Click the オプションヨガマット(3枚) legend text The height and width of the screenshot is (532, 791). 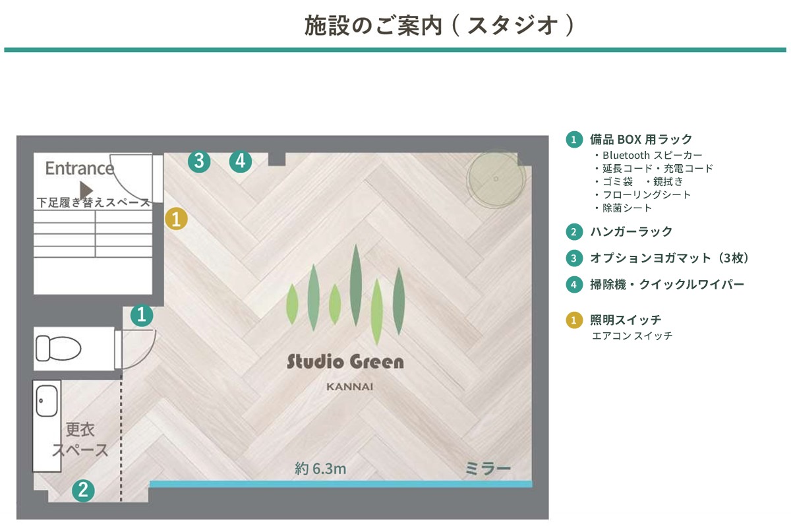[x=670, y=258]
